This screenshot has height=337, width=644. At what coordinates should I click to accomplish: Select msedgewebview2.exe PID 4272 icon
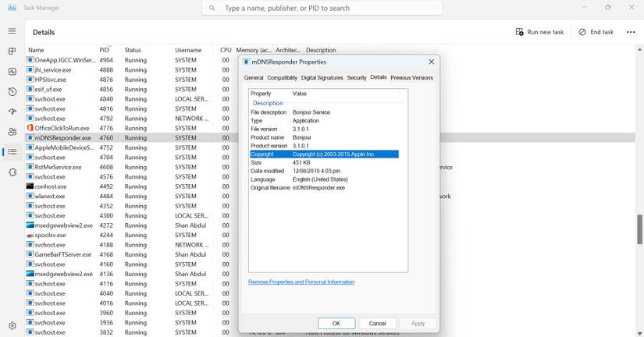pyautogui.click(x=30, y=225)
